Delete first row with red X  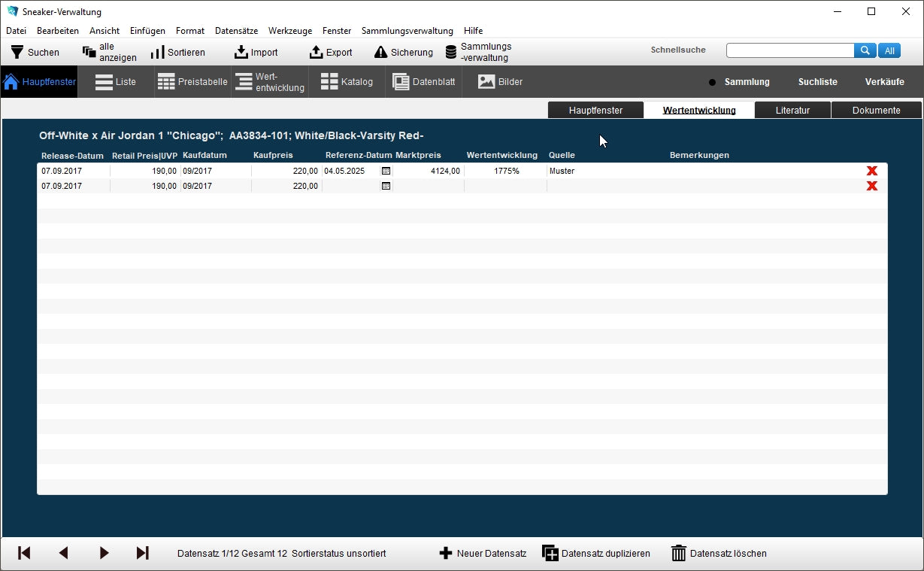[x=872, y=171]
